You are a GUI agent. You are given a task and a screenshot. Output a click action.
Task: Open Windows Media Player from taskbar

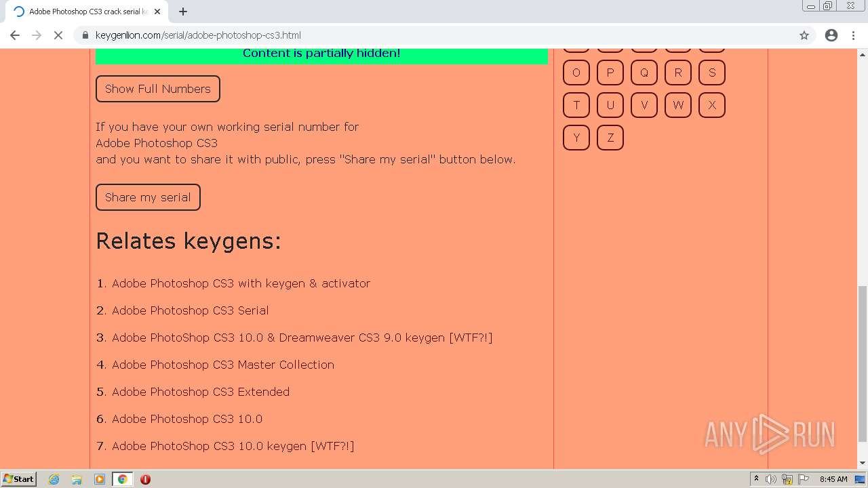100,479
